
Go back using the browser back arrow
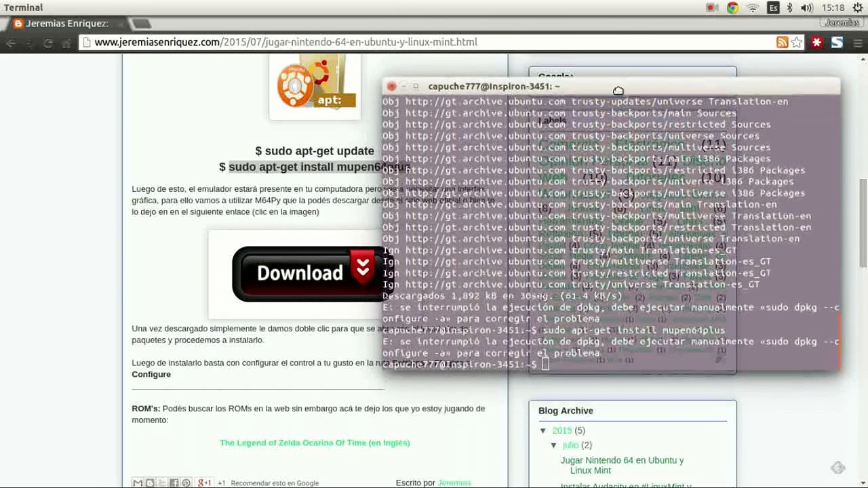12,43
